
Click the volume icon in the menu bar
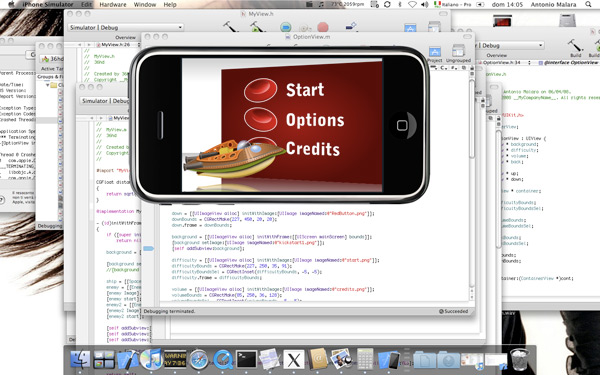click(x=424, y=5)
